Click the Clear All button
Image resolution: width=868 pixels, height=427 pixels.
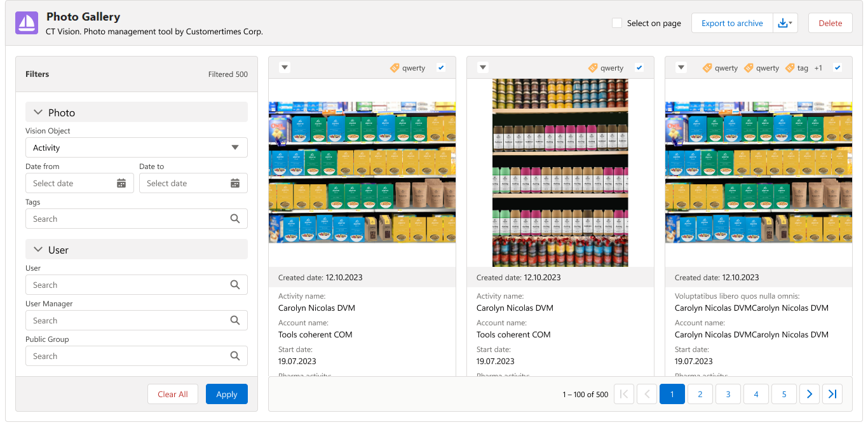coord(172,394)
